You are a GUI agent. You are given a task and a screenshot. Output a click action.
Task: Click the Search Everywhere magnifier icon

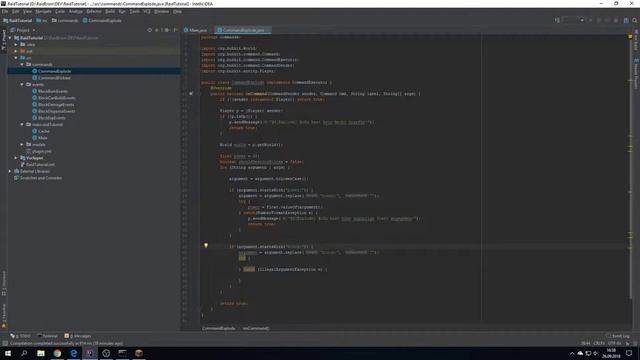coord(635,20)
